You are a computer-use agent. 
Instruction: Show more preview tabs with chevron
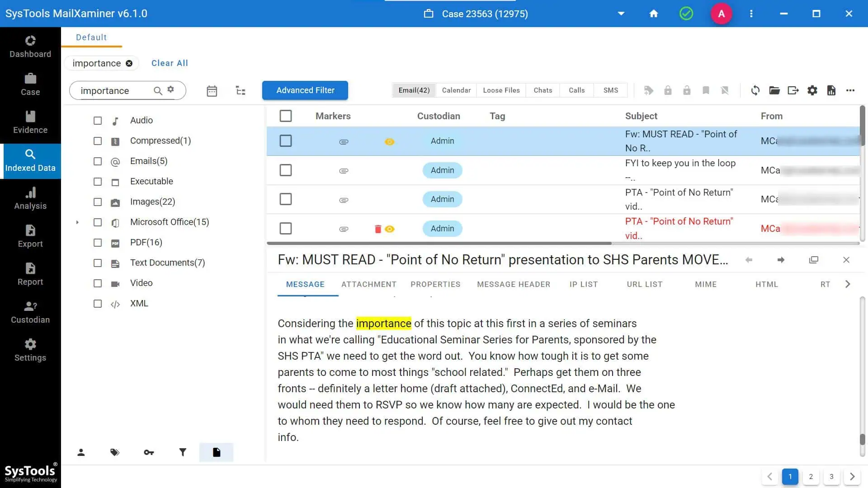pos(848,284)
